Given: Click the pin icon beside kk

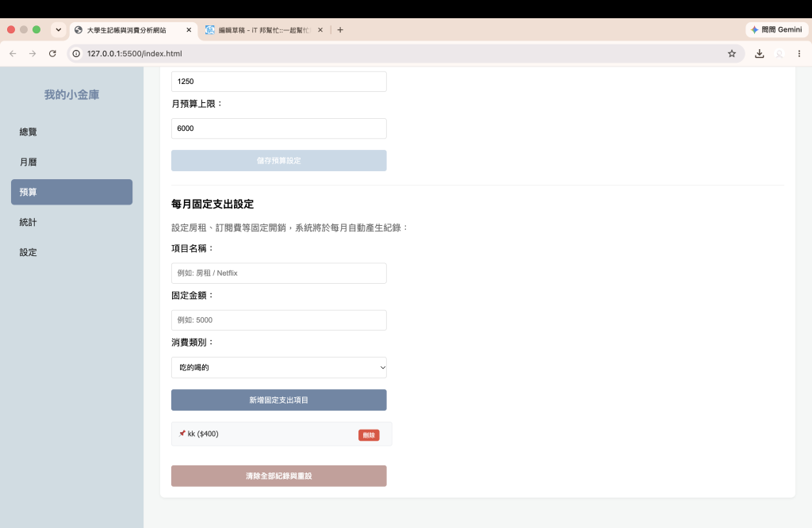Looking at the screenshot, I should pyautogui.click(x=182, y=434).
